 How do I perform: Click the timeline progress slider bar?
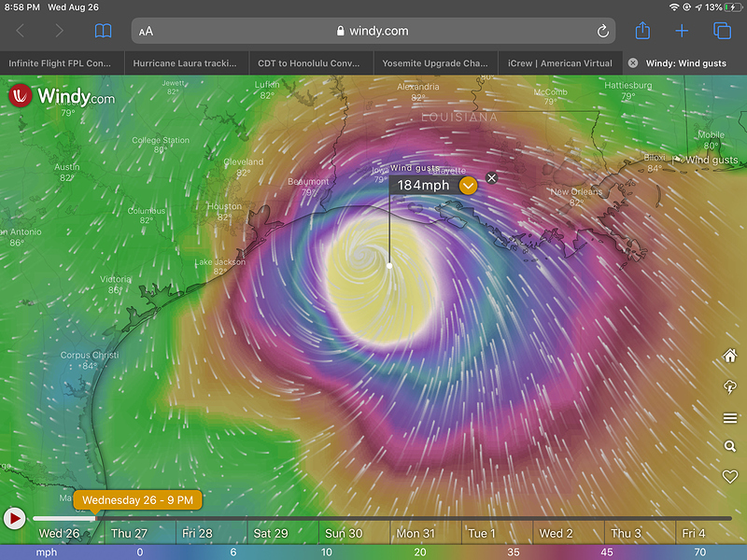(x=382, y=518)
